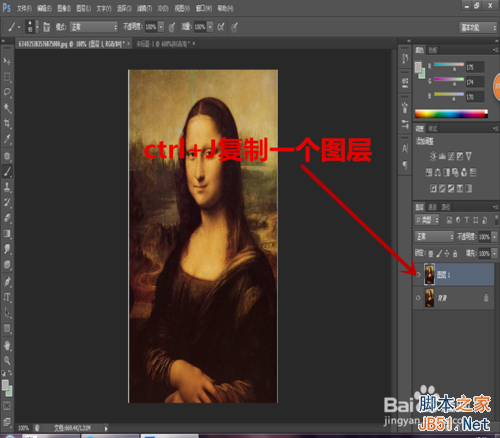The height and width of the screenshot is (438, 500).
Task: Open the 图像(I) menu
Action: pyautogui.click(x=64, y=8)
